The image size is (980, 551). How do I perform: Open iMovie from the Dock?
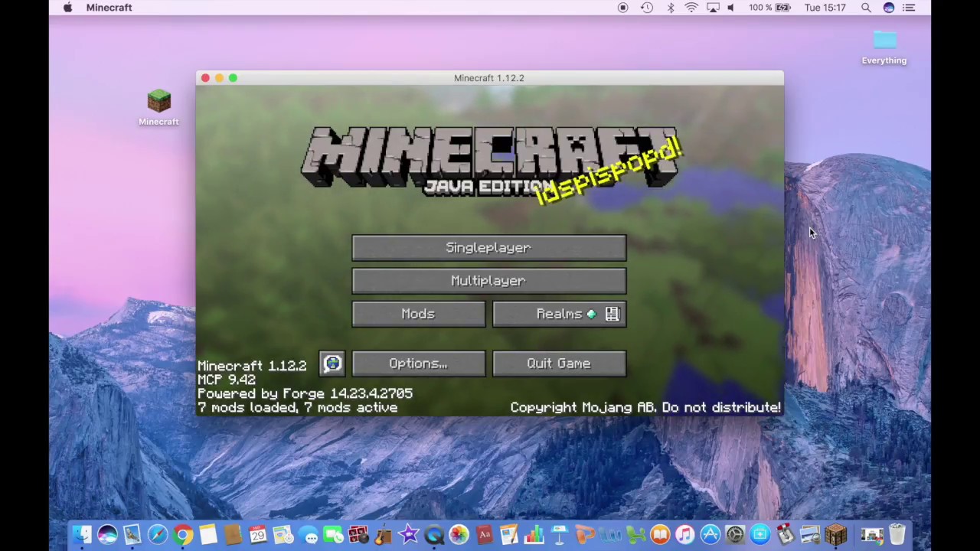(408, 535)
